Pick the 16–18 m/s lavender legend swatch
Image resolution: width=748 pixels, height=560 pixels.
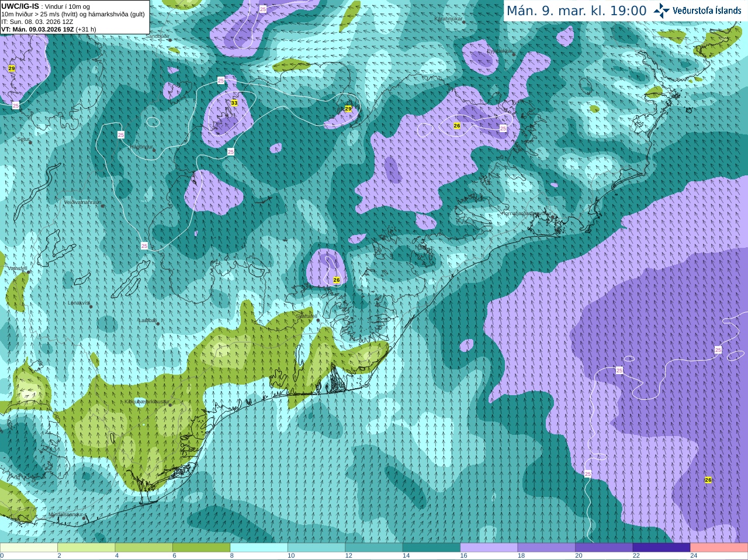tap(489, 548)
